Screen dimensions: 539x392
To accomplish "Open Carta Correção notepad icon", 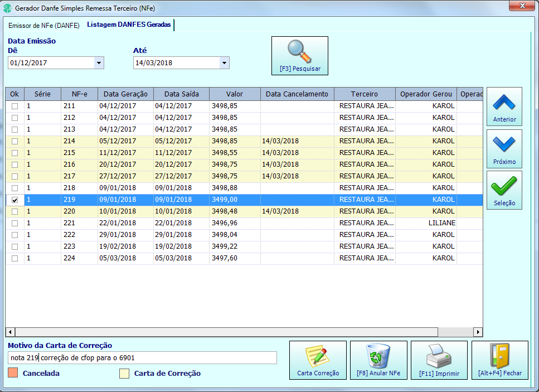I will pyautogui.click(x=318, y=356).
